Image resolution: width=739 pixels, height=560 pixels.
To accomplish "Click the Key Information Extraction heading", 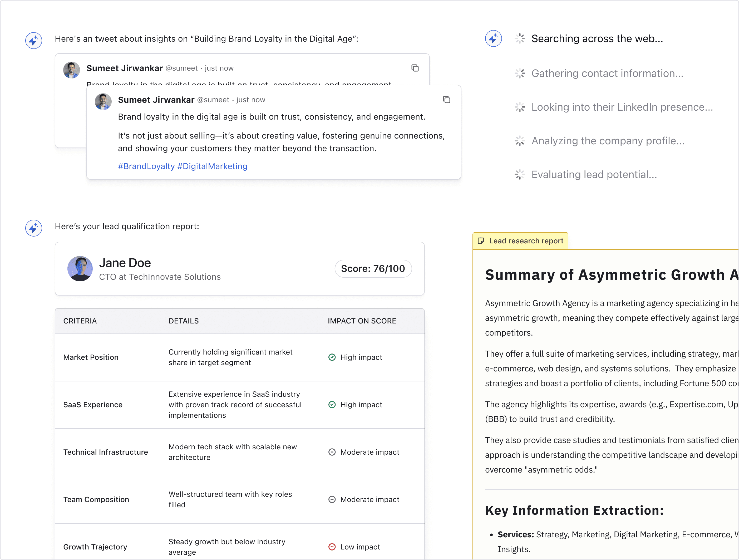I will pyautogui.click(x=574, y=510).
